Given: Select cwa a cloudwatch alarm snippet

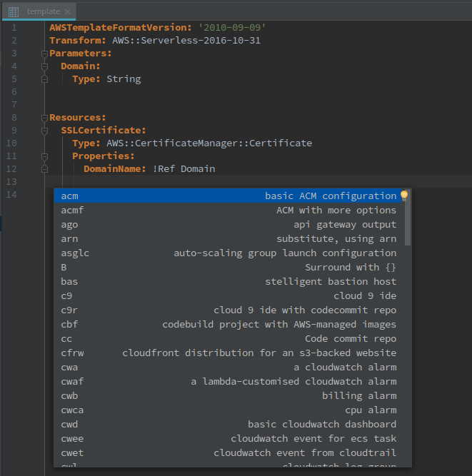Looking at the screenshot, I should pos(229,367).
